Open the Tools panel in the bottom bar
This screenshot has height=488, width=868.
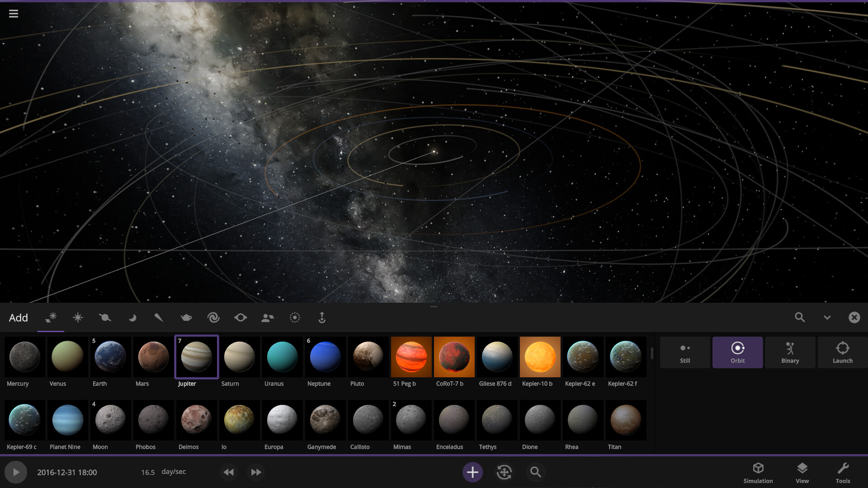844,472
